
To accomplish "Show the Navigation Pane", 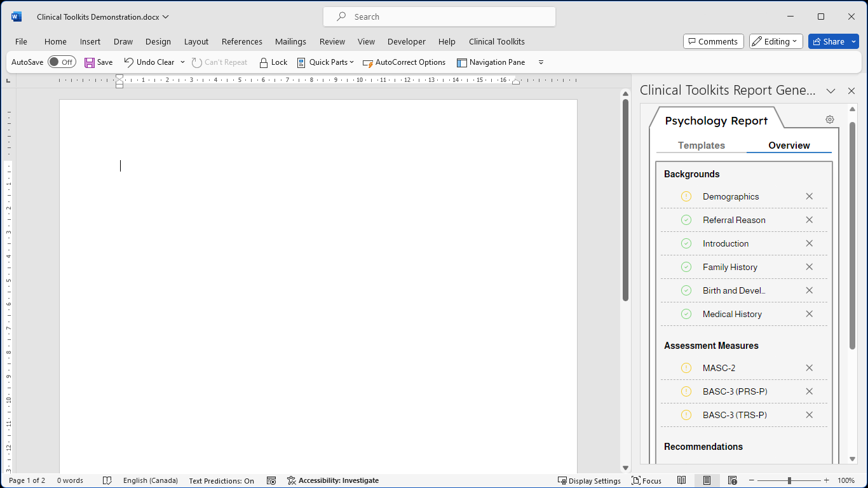I will click(x=491, y=62).
